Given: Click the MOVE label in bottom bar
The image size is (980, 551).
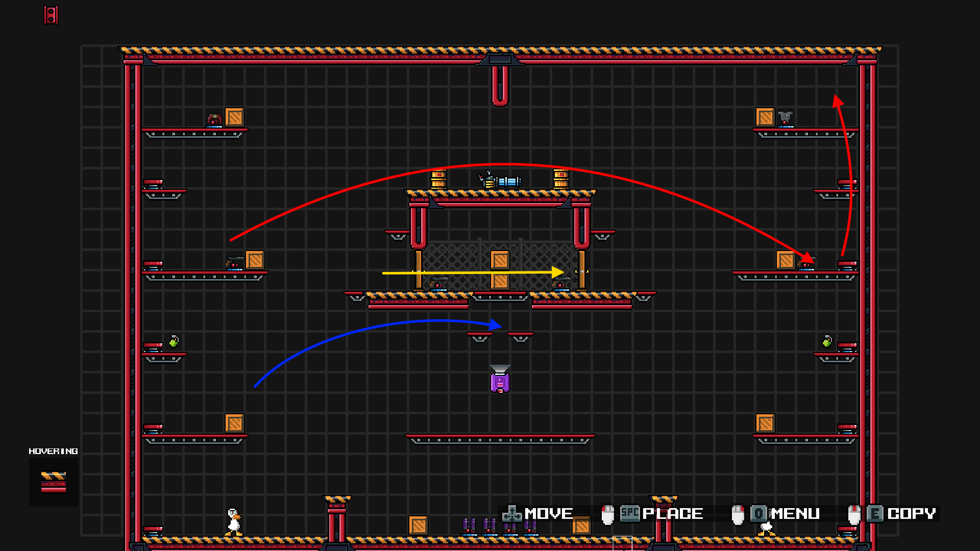Looking at the screenshot, I should click(549, 513).
